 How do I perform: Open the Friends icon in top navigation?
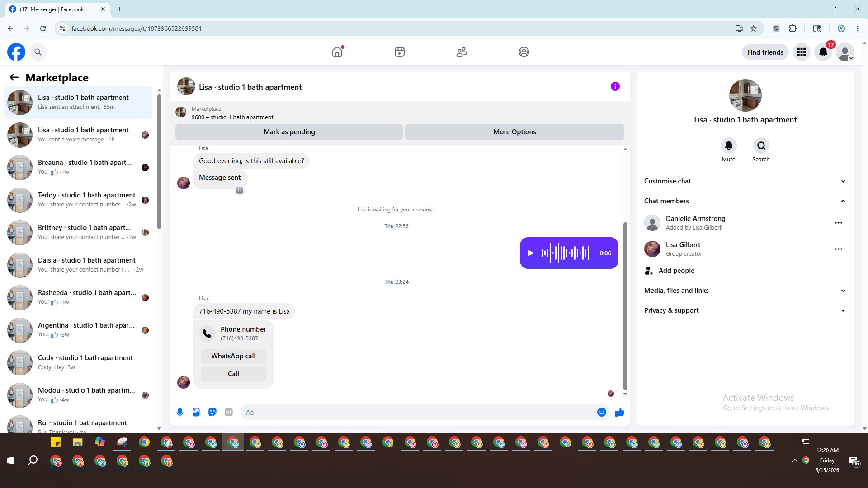pyautogui.click(x=462, y=52)
